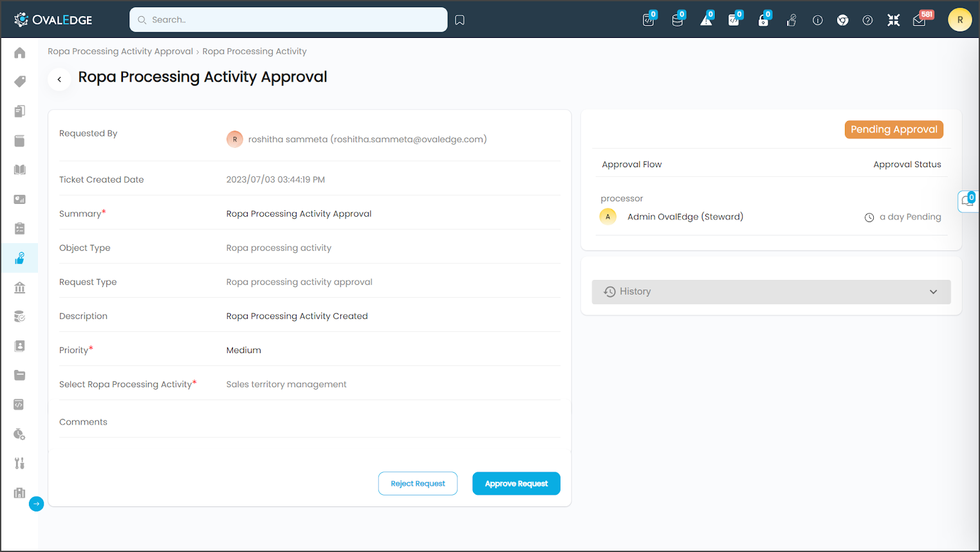
Task: Click the database icon in the top bar
Action: pos(677,21)
